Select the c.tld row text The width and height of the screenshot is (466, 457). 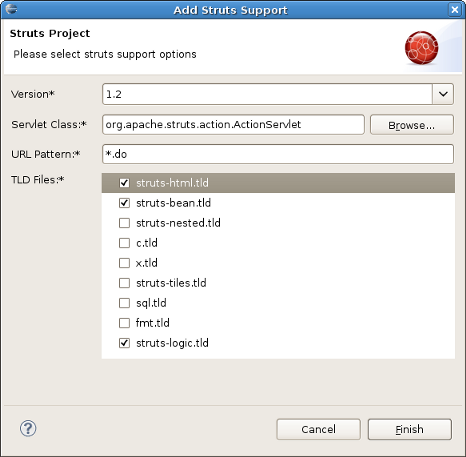click(147, 243)
